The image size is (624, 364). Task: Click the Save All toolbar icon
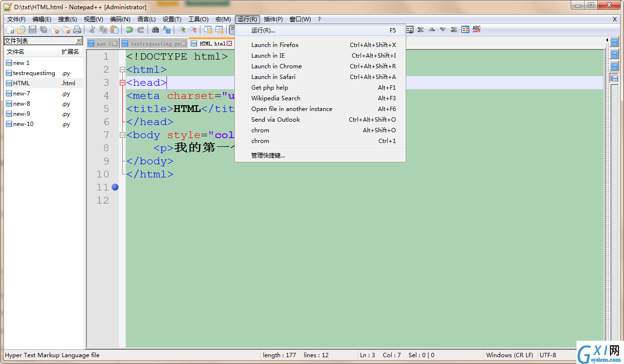44,30
